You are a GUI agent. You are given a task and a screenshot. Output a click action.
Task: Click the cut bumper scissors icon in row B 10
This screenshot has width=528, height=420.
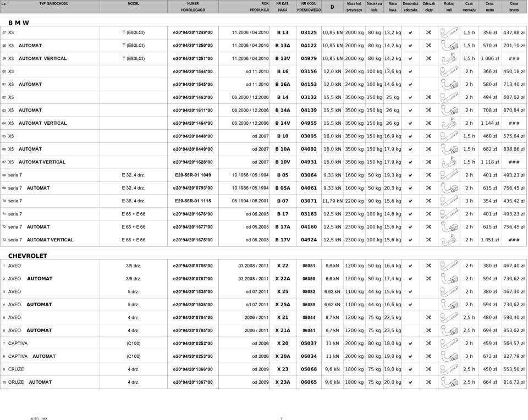click(x=428, y=136)
